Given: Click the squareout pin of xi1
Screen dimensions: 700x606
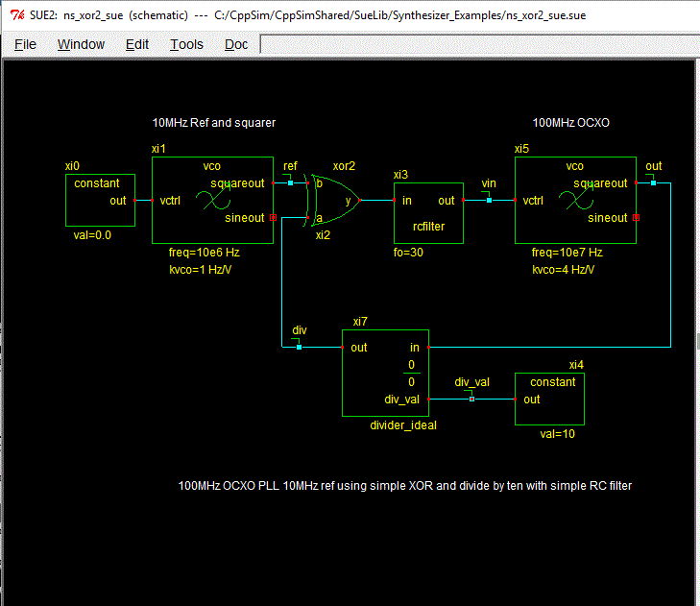Looking at the screenshot, I should tap(274, 182).
